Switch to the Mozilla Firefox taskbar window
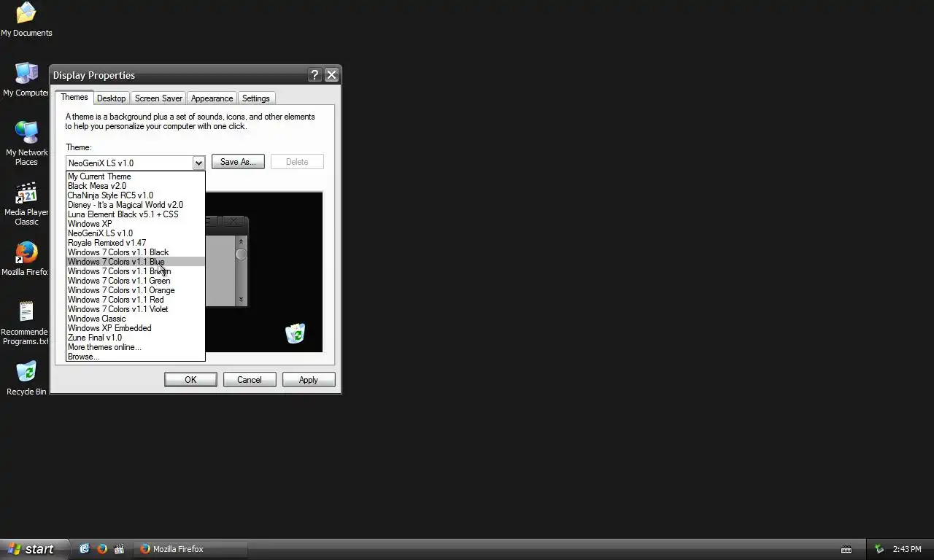The width and height of the screenshot is (934, 560). click(x=192, y=549)
